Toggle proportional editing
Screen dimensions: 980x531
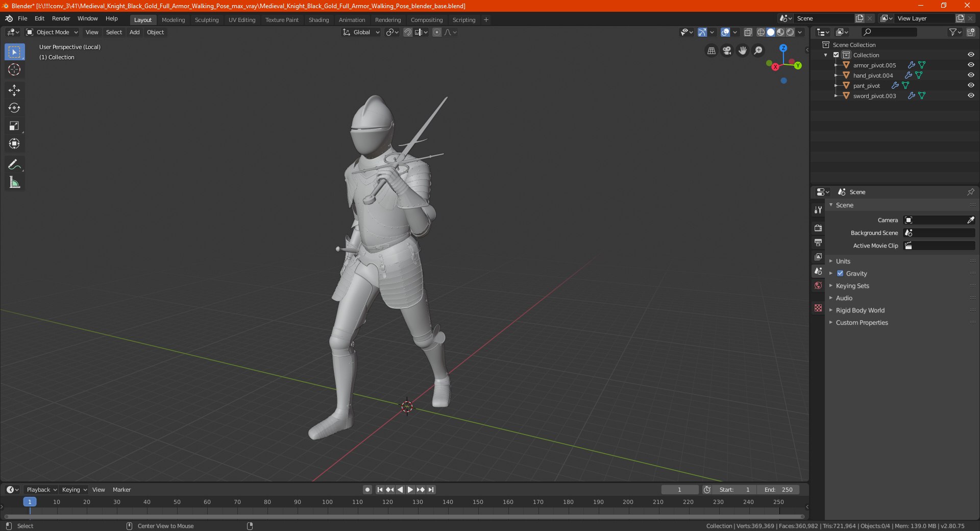[x=437, y=32]
